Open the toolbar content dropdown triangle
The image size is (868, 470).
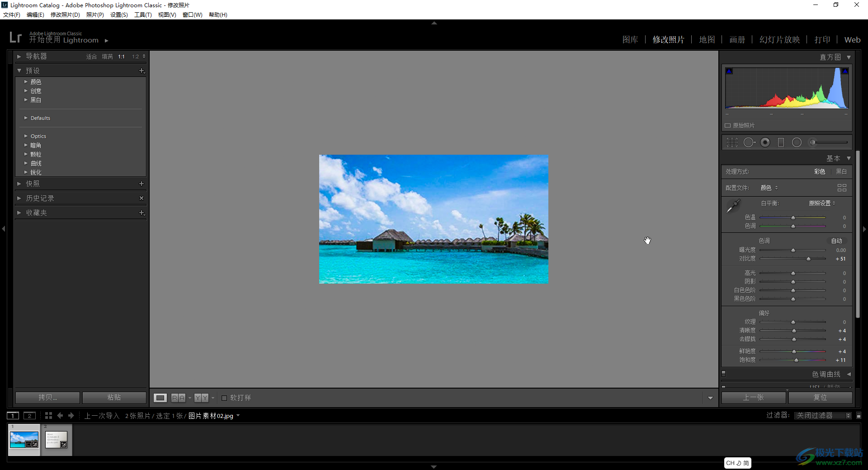[x=710, y=398]
